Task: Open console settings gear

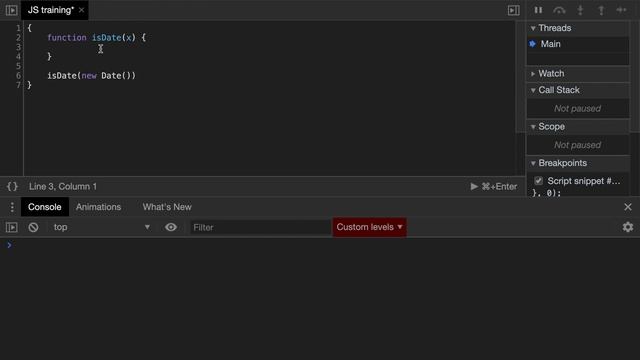Action: point(628,227)
